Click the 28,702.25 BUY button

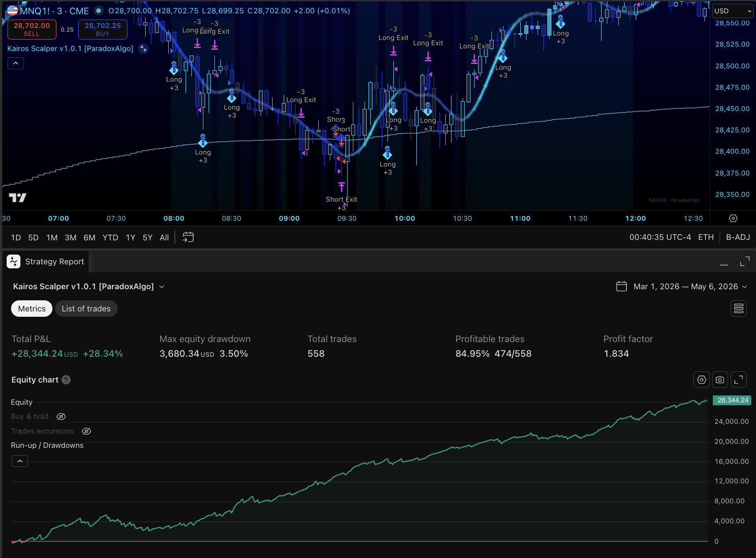tap(103, 29)
